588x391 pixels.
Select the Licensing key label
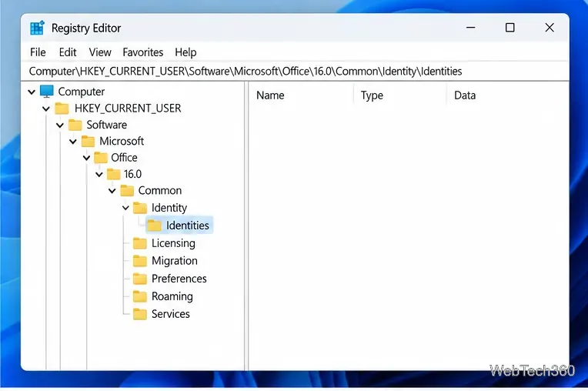[173, 244]
